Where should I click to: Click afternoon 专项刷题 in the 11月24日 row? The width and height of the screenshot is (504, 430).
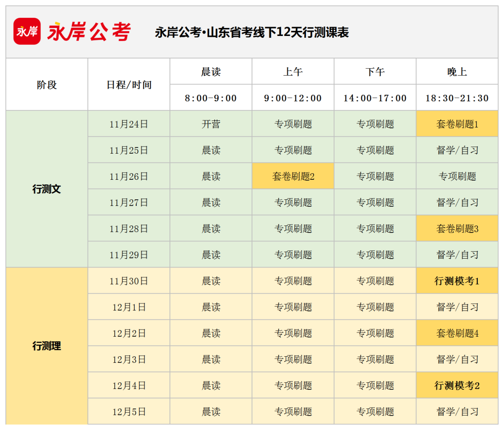tap(375, 124)
